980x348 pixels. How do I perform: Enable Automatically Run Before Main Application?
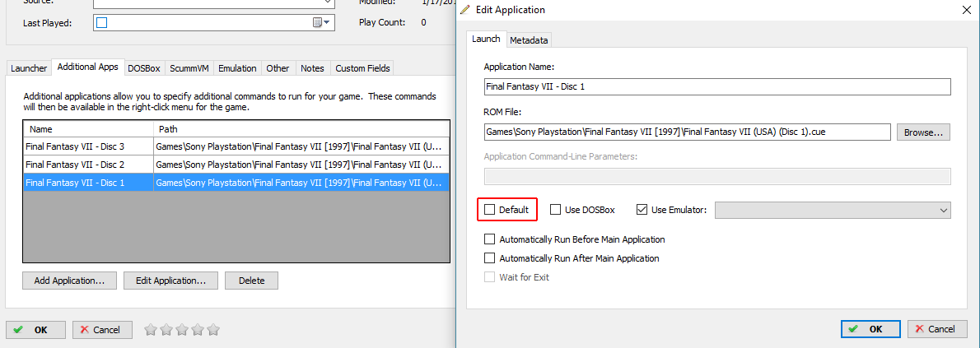490,239
